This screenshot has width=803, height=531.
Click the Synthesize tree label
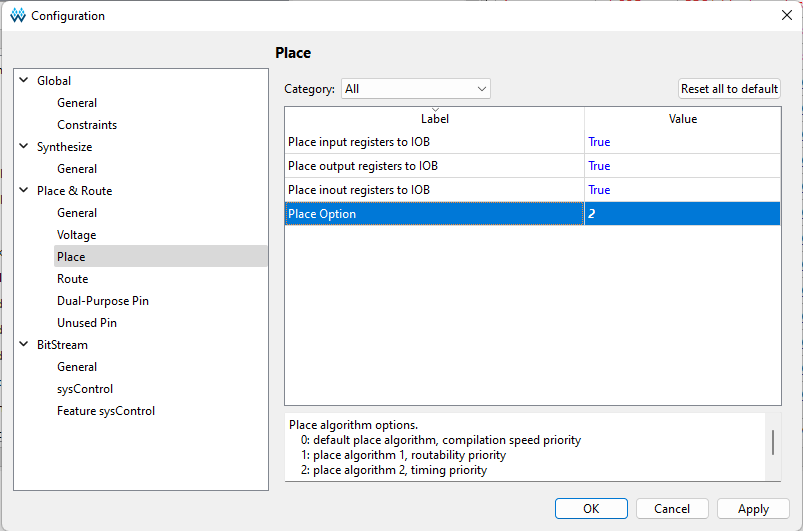coord(64,147)
